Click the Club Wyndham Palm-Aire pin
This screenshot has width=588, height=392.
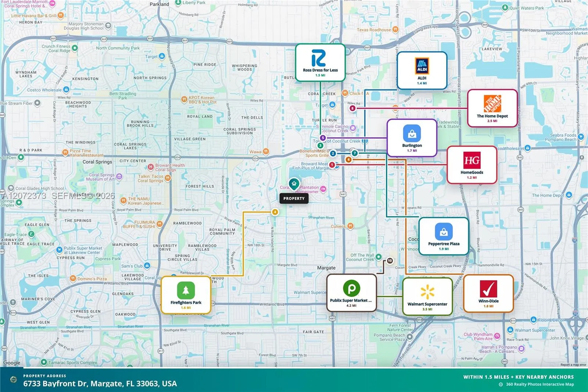coord(497,336)
